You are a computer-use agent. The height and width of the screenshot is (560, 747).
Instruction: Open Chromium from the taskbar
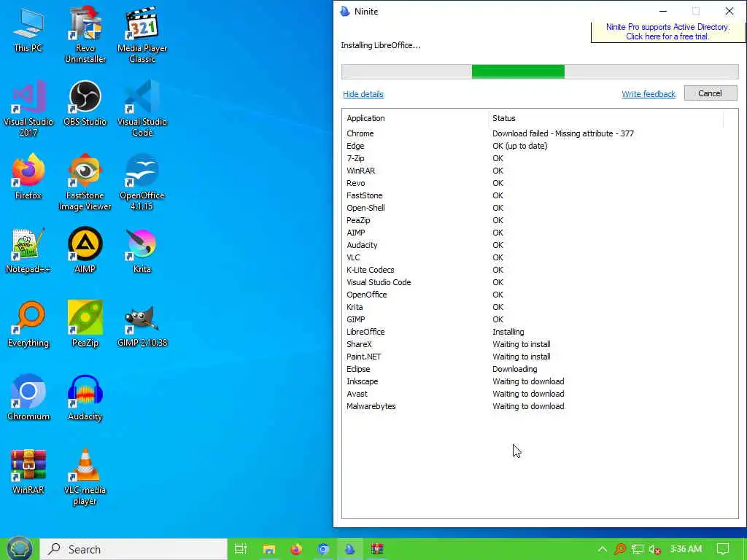323,549
